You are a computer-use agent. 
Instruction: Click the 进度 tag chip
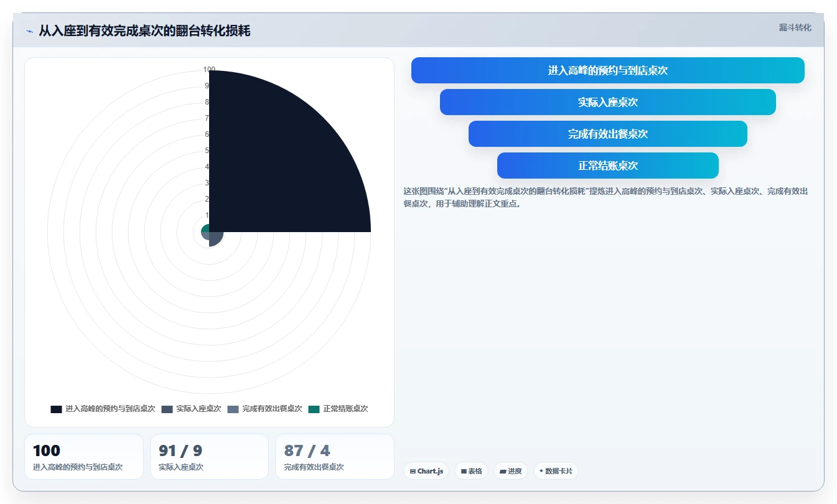tap(511, 471)
